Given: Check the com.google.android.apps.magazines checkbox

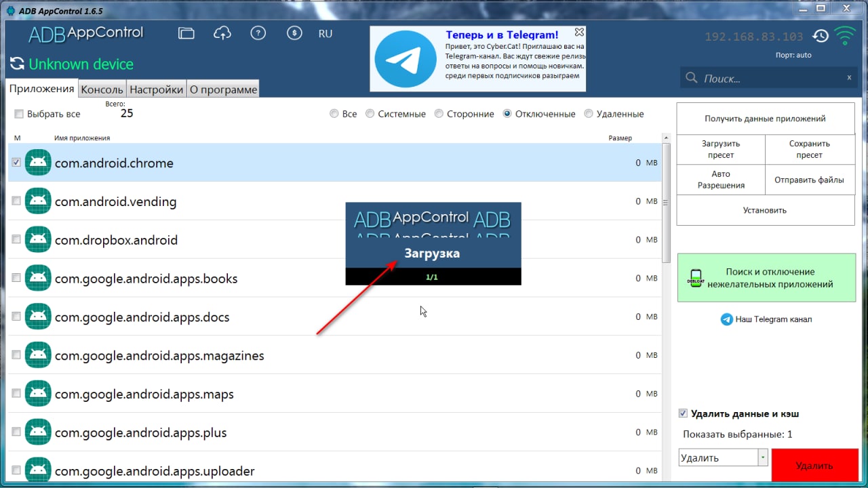Looking at the screenshot, I should point(16,355).
